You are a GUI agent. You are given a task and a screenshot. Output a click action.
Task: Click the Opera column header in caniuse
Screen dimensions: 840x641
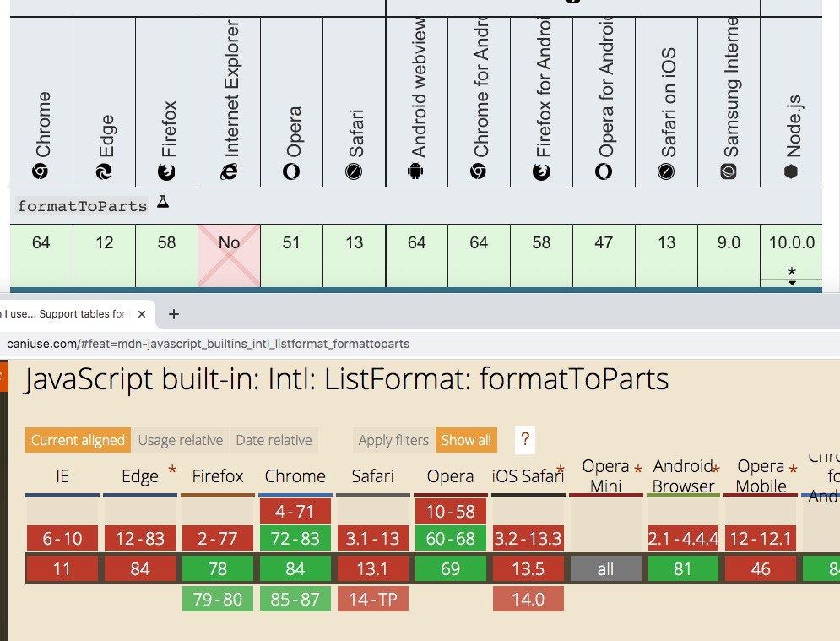click(451, 476)
